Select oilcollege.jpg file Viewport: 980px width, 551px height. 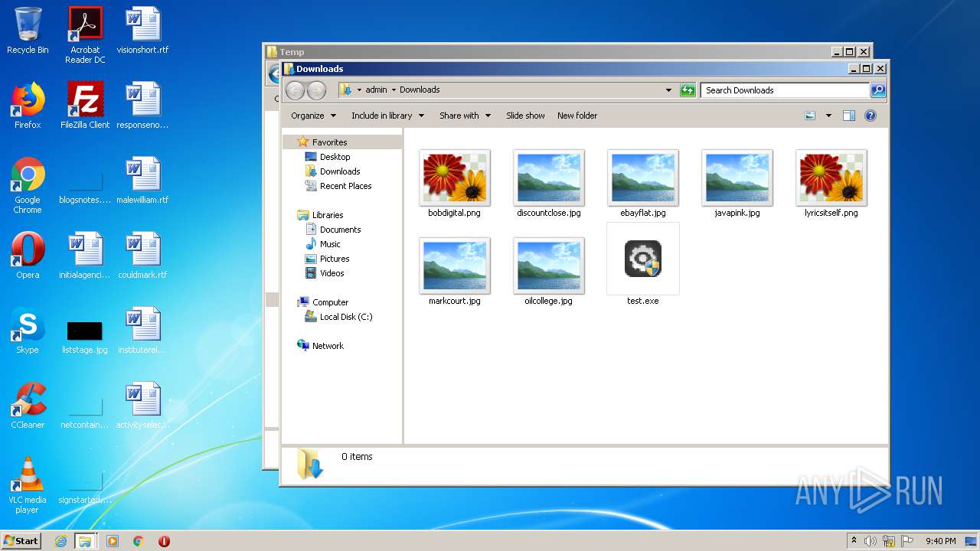[x=549, y=271]
